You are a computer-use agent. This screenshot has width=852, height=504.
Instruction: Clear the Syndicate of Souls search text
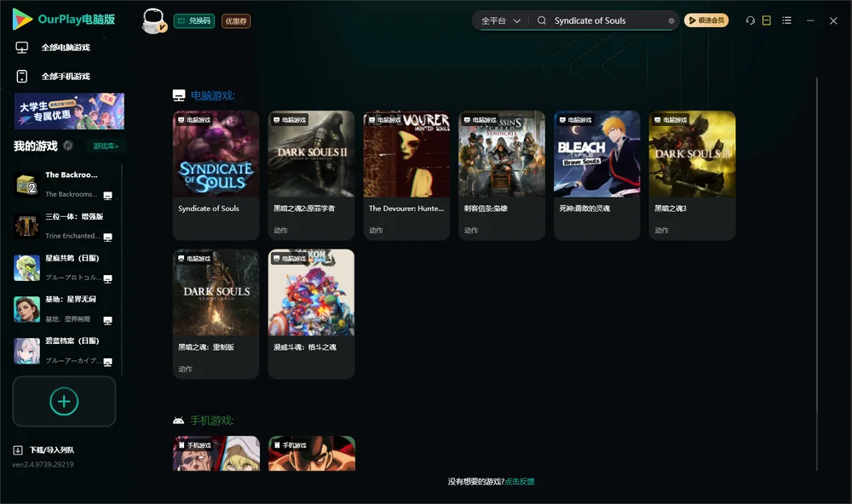671,20
